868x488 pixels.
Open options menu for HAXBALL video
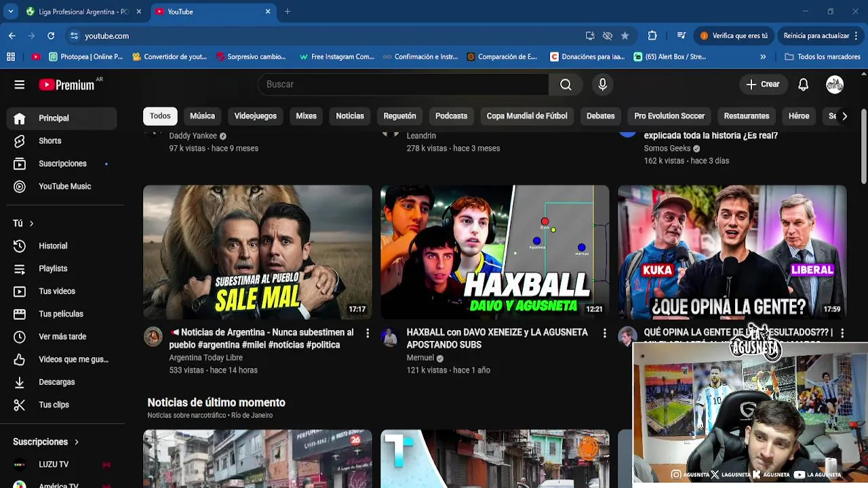point(605,333)
